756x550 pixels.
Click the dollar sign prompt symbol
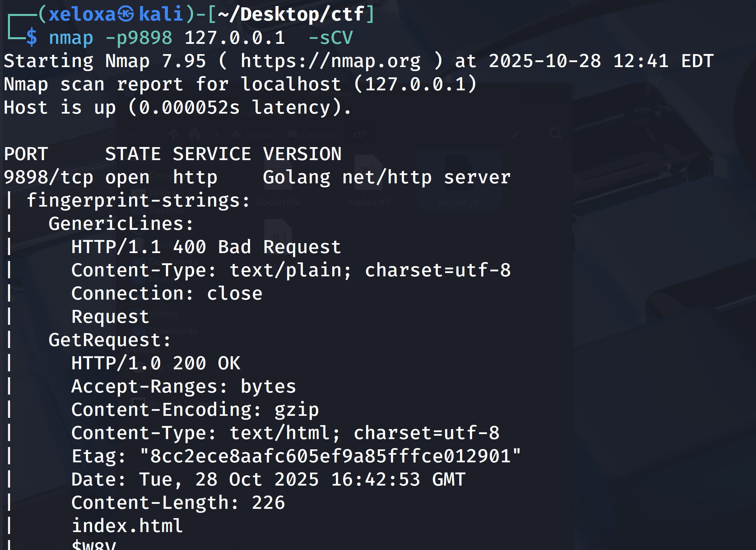32,37
